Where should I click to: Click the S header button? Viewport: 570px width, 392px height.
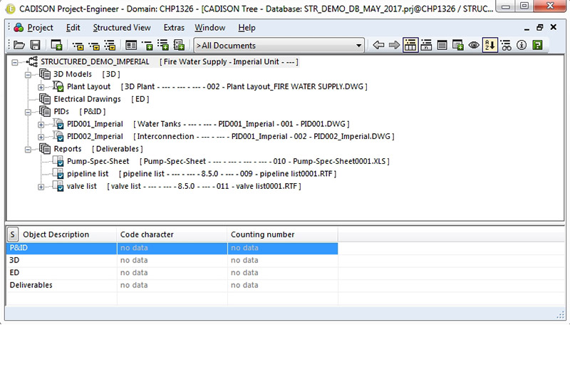click(12, 234)
